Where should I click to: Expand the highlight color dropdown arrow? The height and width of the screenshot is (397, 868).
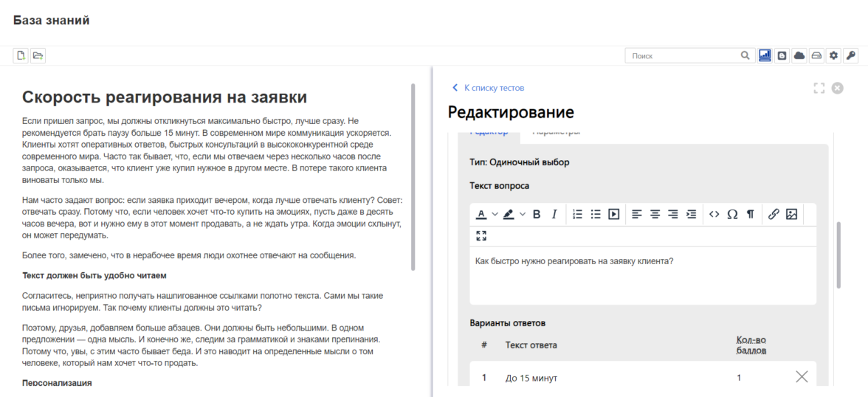pos(523,214)
